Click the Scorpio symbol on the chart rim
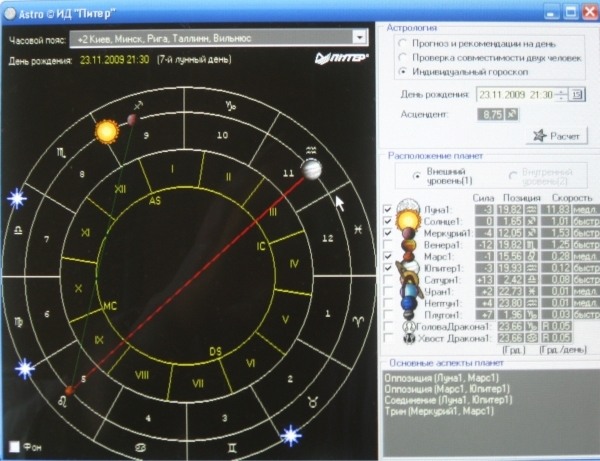This screenshot has width=600, height=461. (x=61, y=153)
